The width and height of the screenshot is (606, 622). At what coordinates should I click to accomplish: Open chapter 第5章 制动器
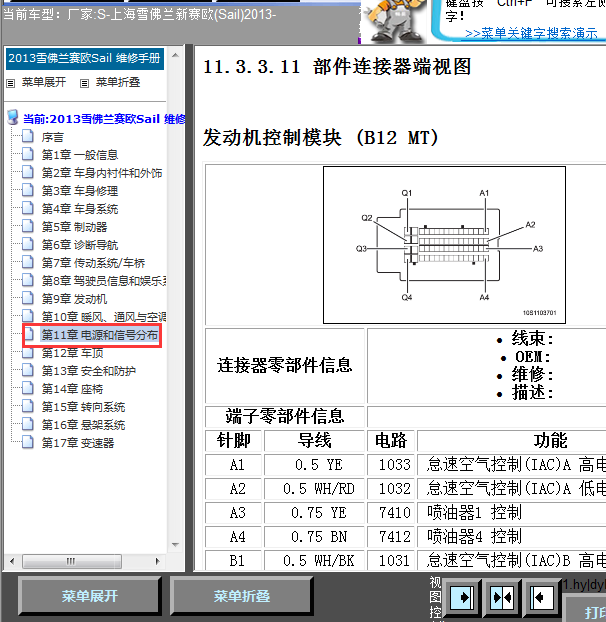[75, 227]
